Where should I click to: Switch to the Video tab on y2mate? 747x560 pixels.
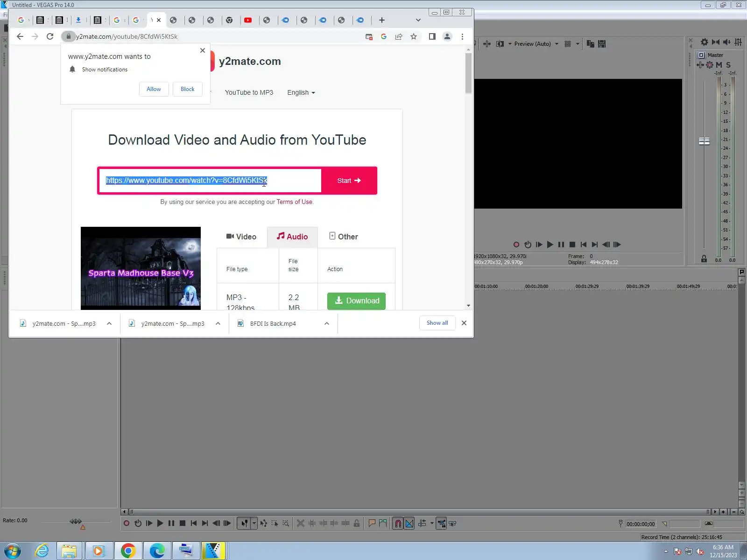coord(241,237)
